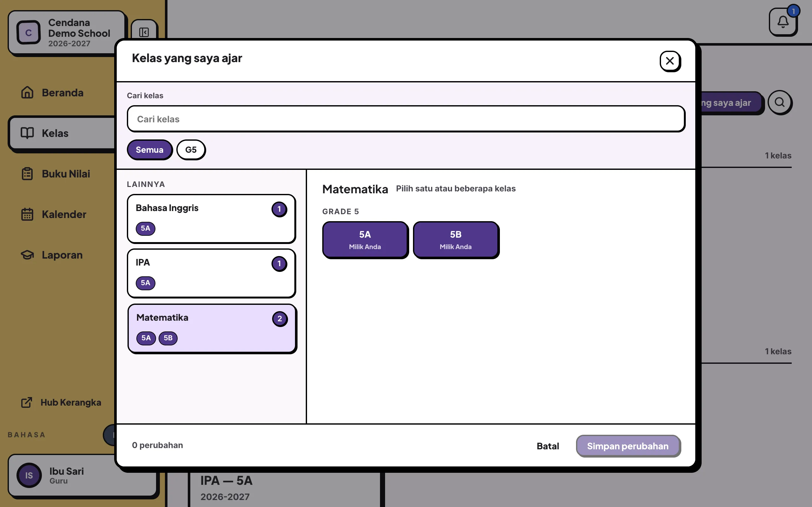Close the Kelas yang saya ajar dialog
Screen dimensions: 812x507
click(670, 61)
